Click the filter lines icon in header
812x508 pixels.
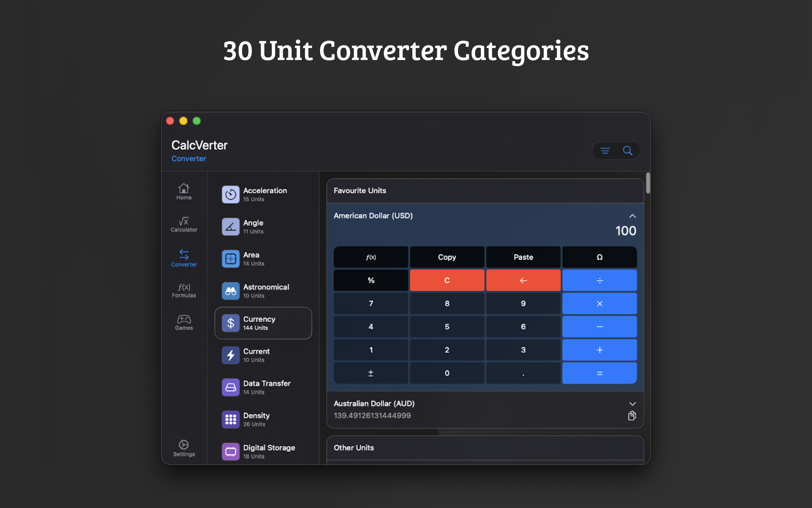tap(605, 151)
